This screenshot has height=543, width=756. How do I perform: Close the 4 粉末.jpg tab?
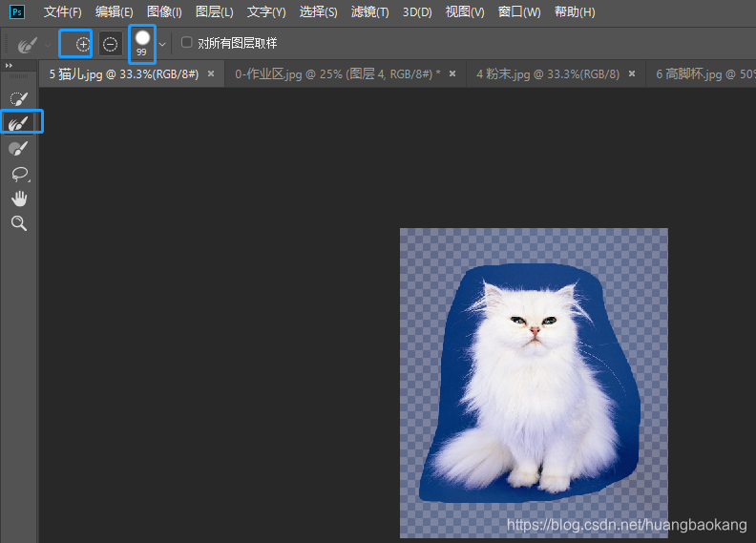tap(632, 73)
